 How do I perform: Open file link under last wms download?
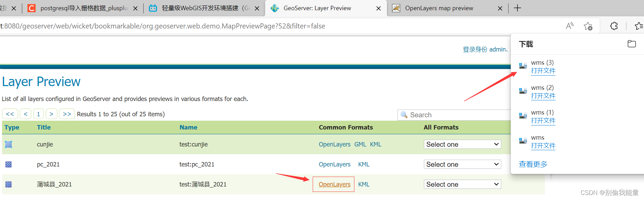(543, 146)
